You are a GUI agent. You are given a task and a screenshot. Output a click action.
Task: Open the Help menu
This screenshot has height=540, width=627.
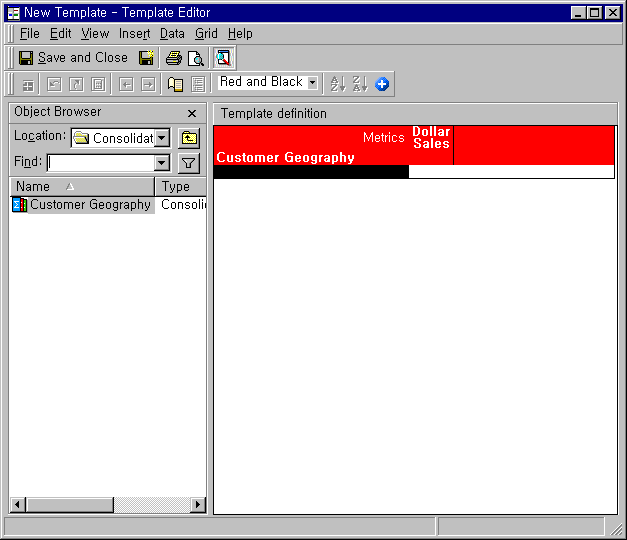[240, 34]
